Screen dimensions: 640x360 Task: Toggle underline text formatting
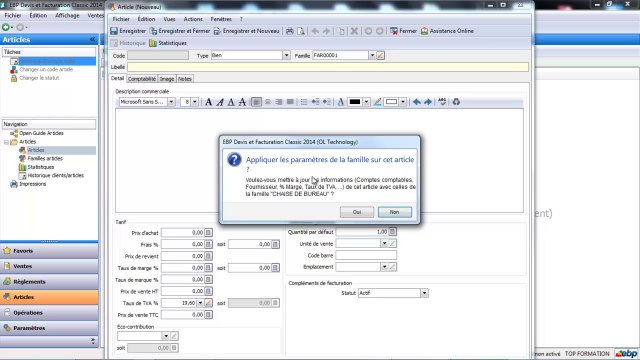[231, 102]
